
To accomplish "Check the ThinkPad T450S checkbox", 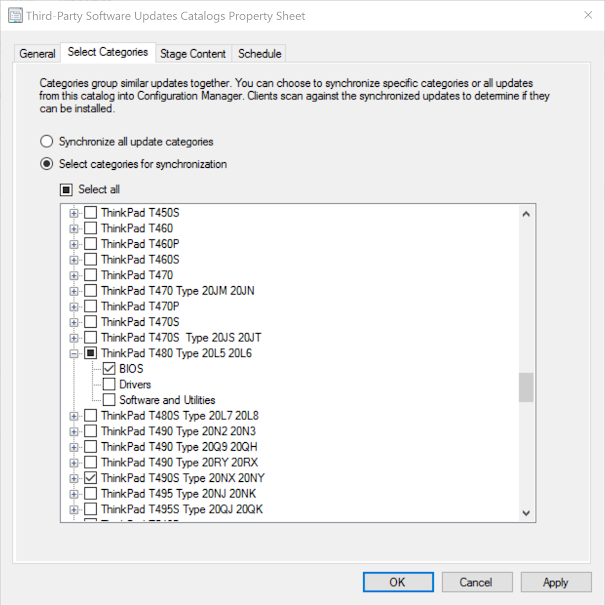I will tap(90, 213).
